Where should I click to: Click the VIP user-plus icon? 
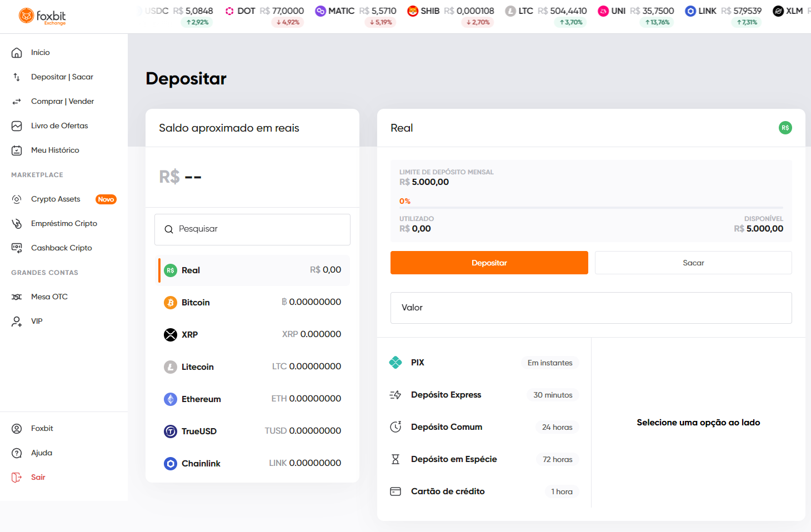(x=17, y=322)
